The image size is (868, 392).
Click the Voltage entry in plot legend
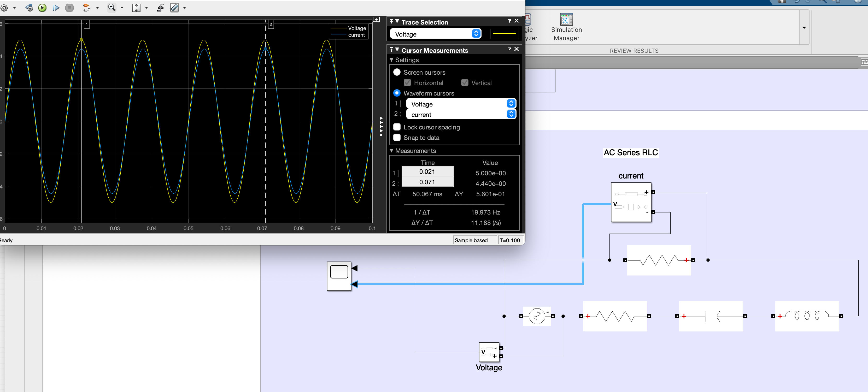[357, 28]
